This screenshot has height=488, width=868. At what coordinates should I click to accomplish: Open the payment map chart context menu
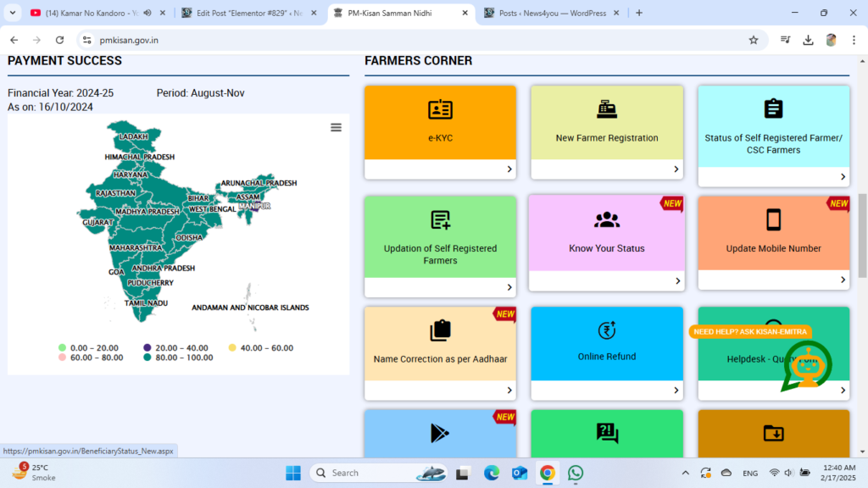click(x=336, y=128)
